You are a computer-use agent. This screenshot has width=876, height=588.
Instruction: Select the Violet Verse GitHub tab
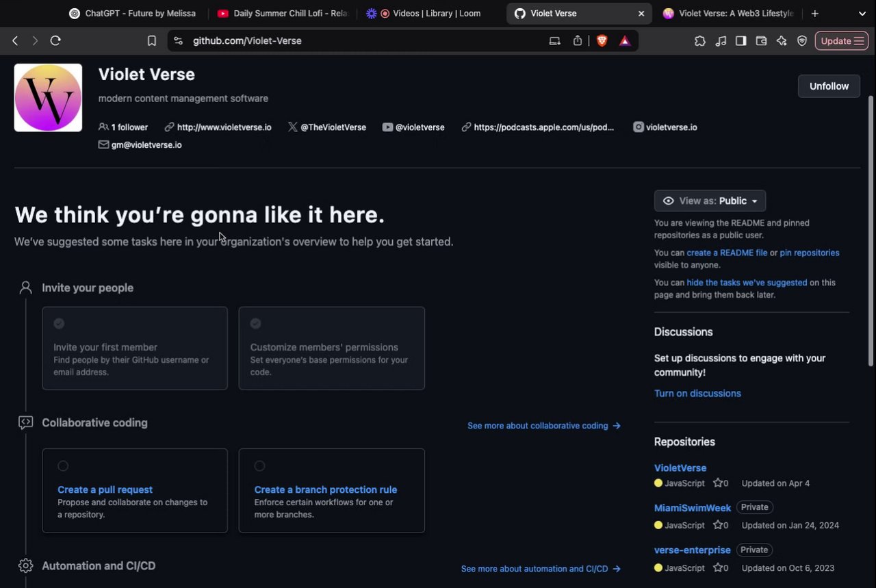579,14
